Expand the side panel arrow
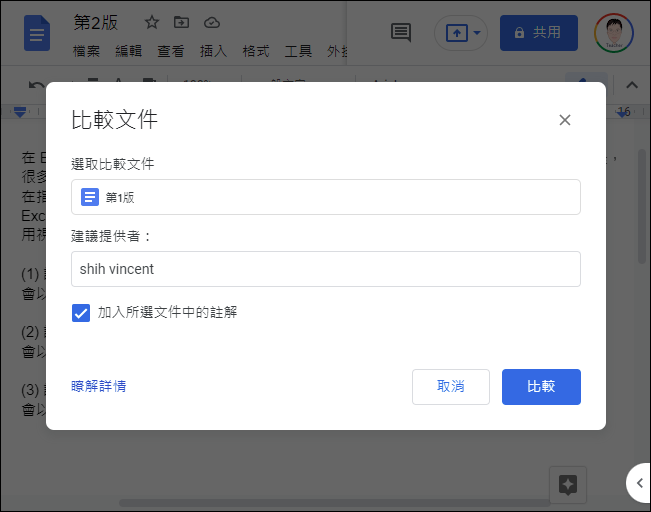The image size is (651, 512). point(639,483)
